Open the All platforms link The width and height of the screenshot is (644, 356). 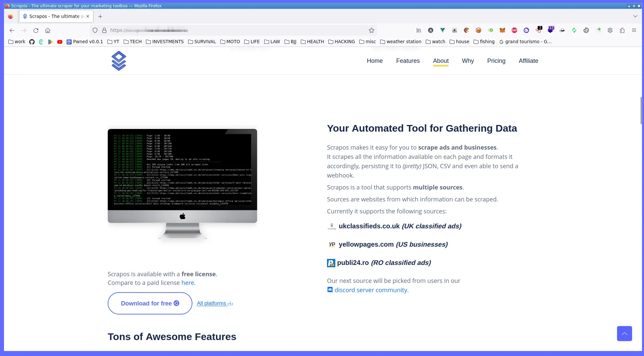click(215, 303)
